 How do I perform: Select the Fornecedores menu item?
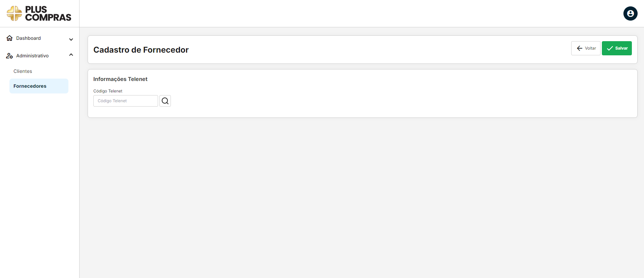[x=30, y=86]
